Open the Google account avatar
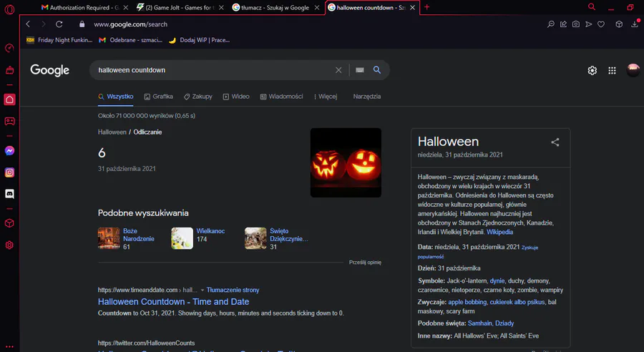644x352 pixels. pyautogui.click(x=633, y=70)
